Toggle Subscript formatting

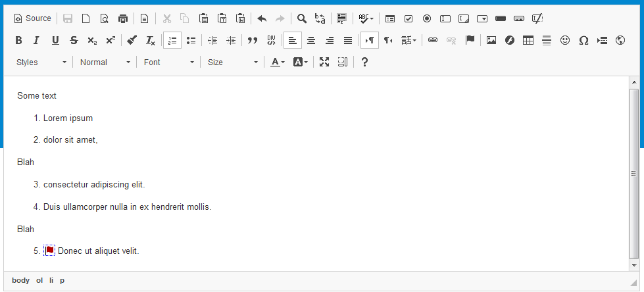92,40
